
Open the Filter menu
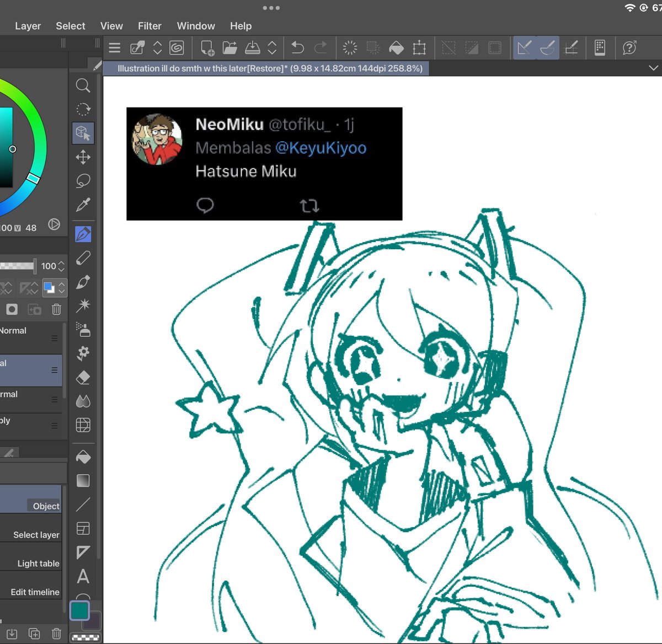point(150,26)
